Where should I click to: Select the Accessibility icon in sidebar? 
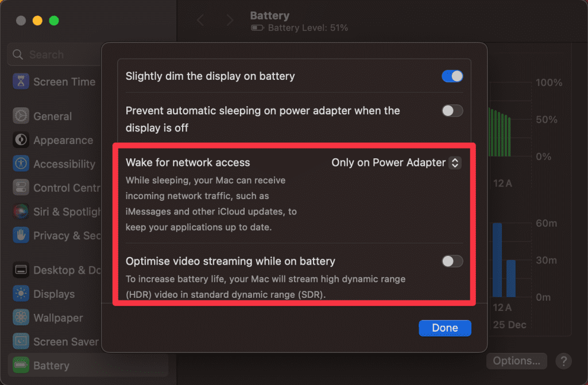click(21, 164)
